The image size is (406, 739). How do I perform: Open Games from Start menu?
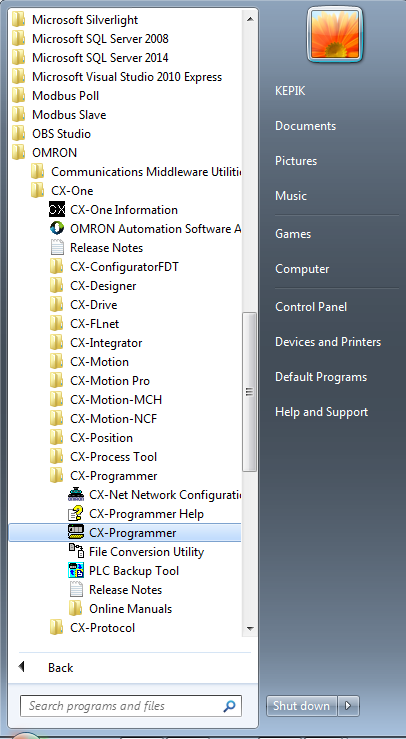pos(293,234)
